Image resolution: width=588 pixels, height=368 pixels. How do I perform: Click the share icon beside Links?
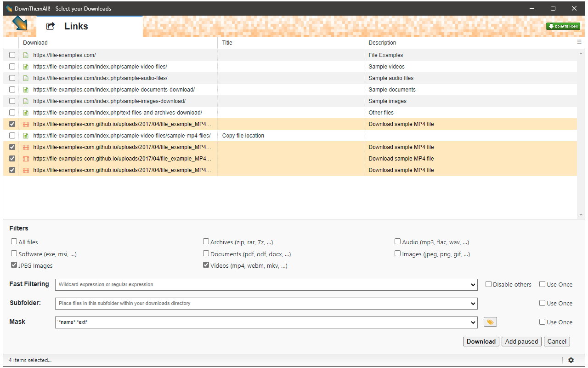coord(51,26)
